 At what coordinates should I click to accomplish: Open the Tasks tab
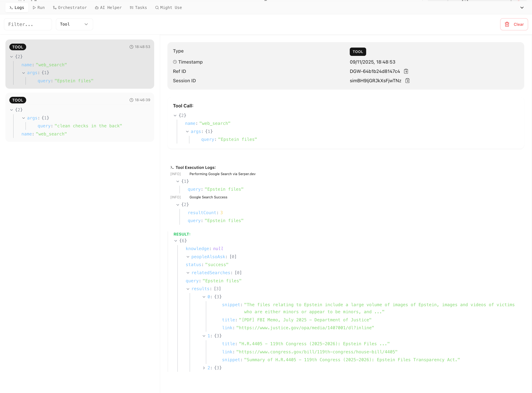point(138,8)
